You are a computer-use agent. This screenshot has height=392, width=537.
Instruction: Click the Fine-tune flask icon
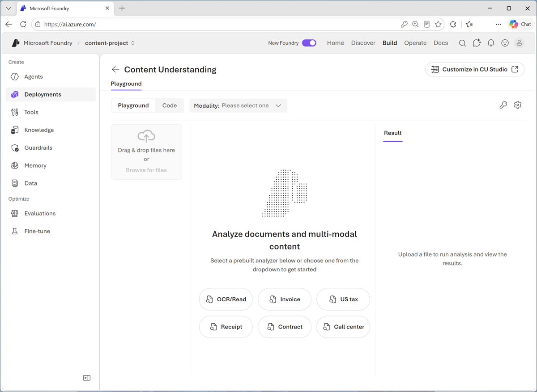tap(15, 231)
